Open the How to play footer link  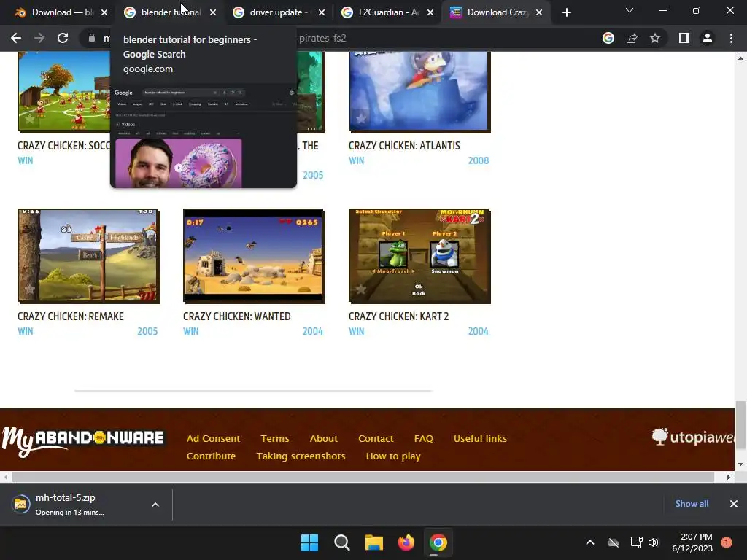pyautogui.click(x=393, y=456)
